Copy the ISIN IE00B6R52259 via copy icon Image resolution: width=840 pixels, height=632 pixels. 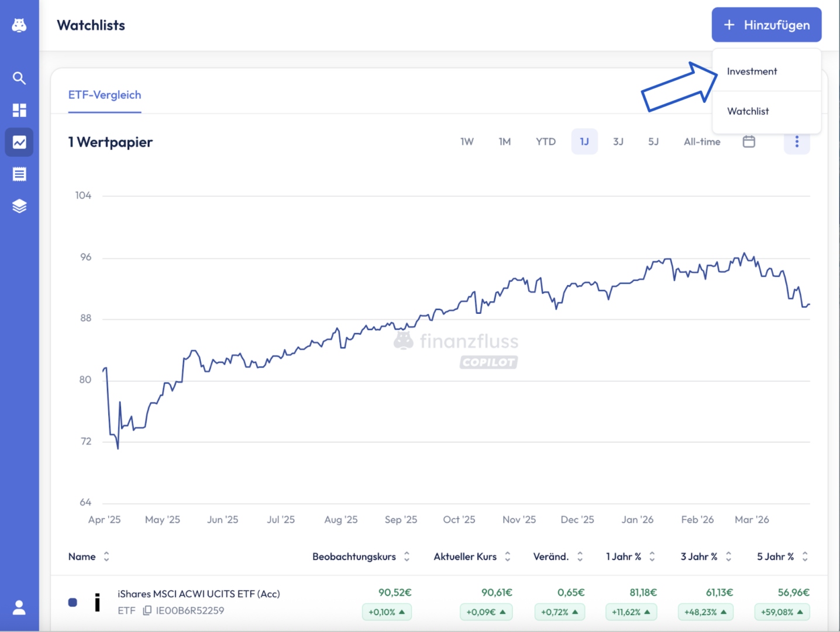(x=147, y=610)
